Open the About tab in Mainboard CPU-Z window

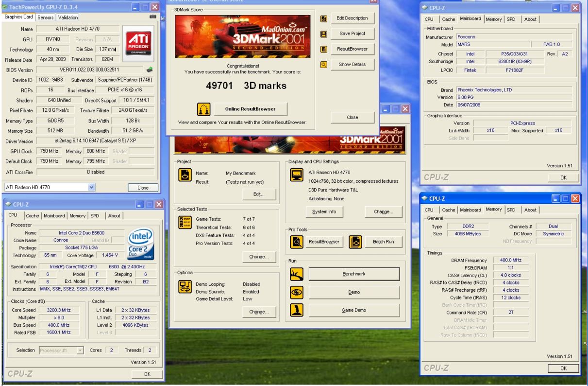pos(531,19)
